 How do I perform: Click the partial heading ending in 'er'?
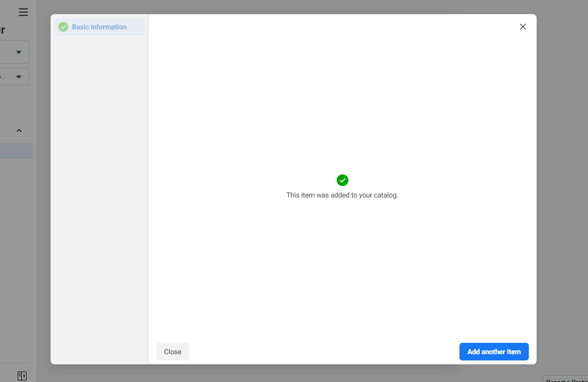tap(3, 30)
